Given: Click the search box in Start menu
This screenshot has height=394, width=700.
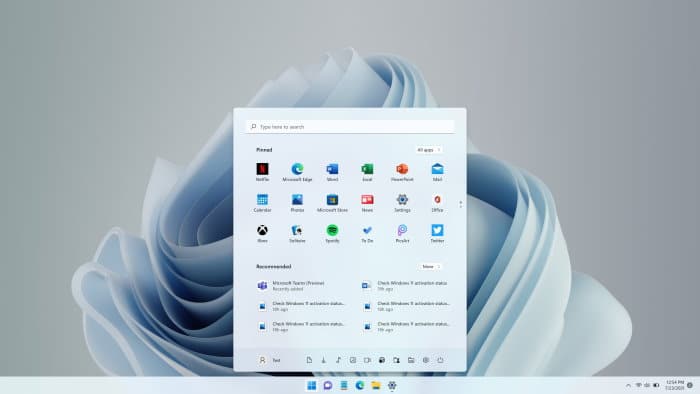Looking at the screenshot, I should click(x=350, y=127).
